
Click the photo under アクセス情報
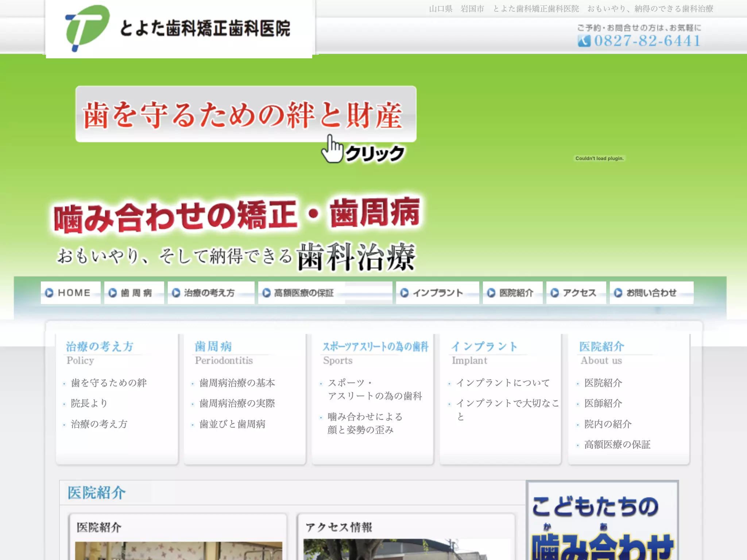407,549
